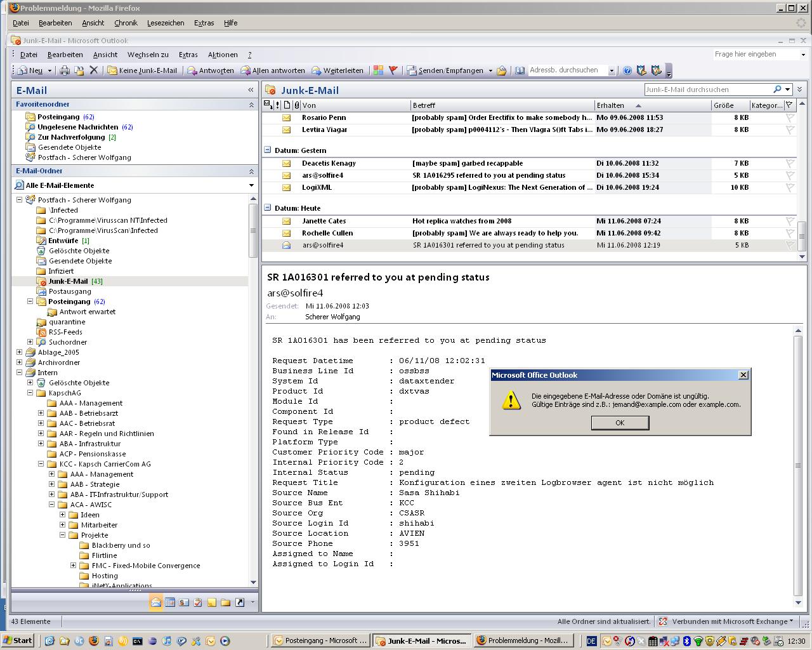Viewport: 812px width, 650px height.
Task: Collapse the Datum: Heute group
Action: click(268, 208)
